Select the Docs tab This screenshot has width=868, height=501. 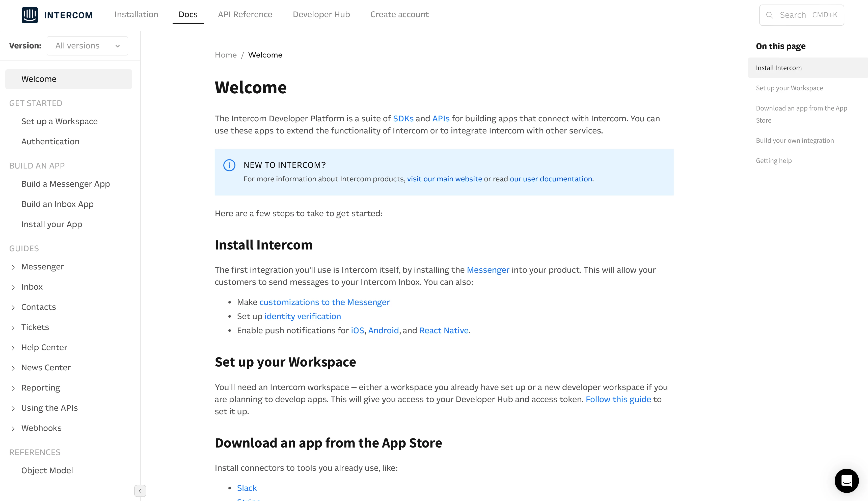(x=188, y=14)
